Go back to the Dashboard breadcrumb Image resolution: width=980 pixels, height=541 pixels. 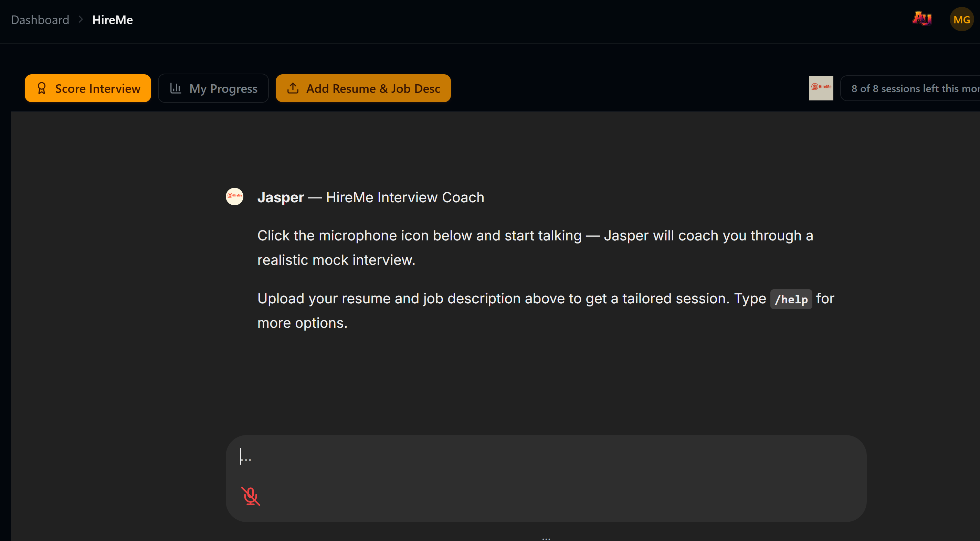click(x=40, y=20)
